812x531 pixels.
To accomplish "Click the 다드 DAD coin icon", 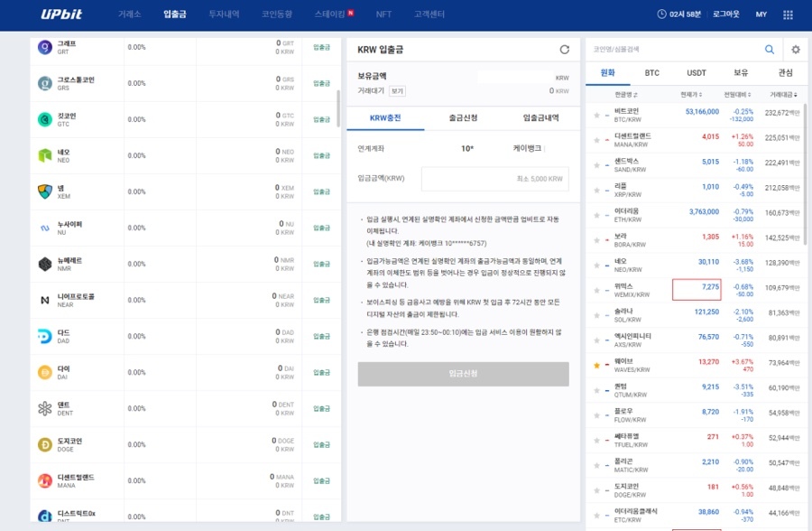I will pos(45,337).
